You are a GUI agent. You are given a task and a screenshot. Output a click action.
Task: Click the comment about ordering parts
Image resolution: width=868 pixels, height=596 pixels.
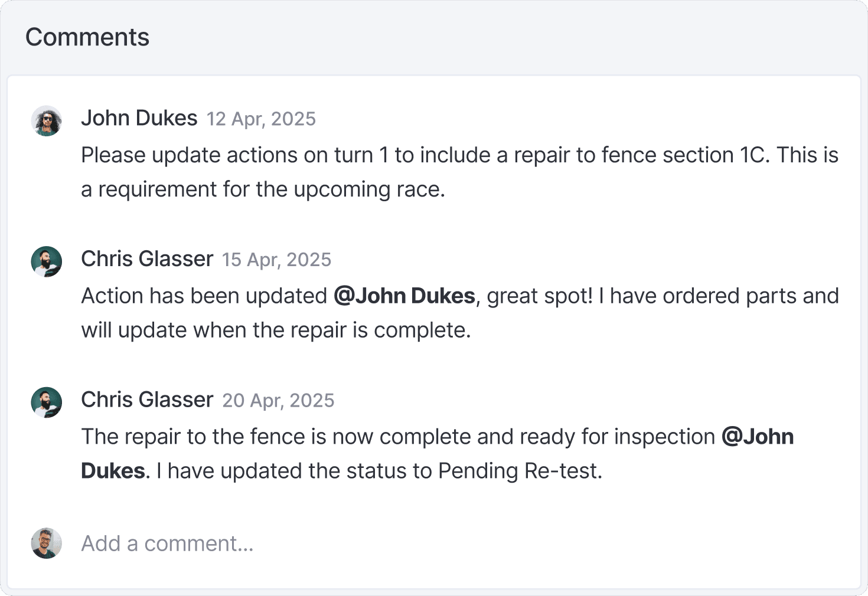tap(413, 313)
